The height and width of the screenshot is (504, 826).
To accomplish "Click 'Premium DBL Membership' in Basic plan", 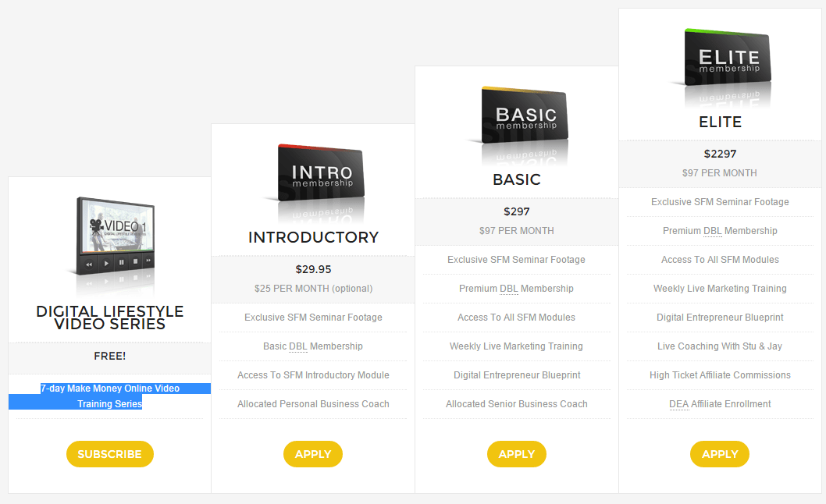I will click(x=516, y=289).
